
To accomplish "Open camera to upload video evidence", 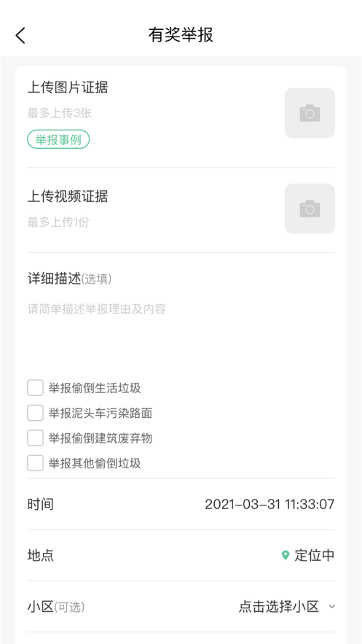I will [x=310, y=209].
